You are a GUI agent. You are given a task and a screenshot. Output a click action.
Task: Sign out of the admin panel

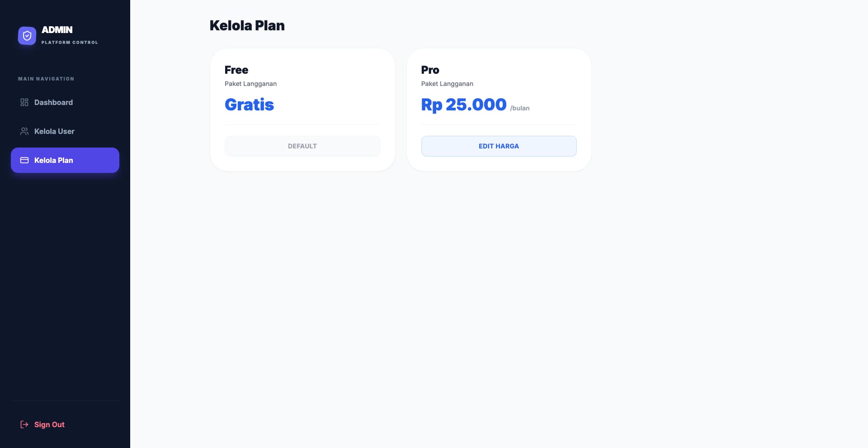(49, 424)
